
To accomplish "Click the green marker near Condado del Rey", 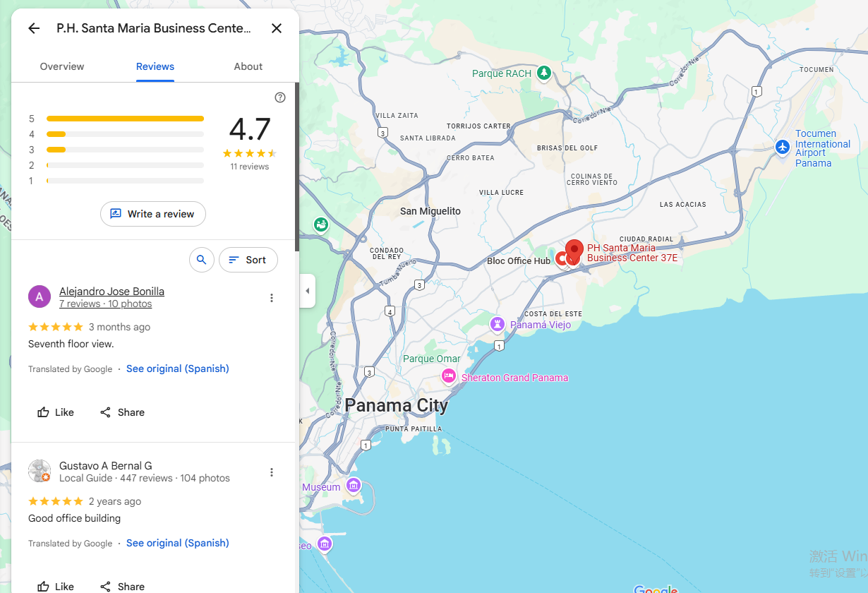I will [x=321, y=224].
